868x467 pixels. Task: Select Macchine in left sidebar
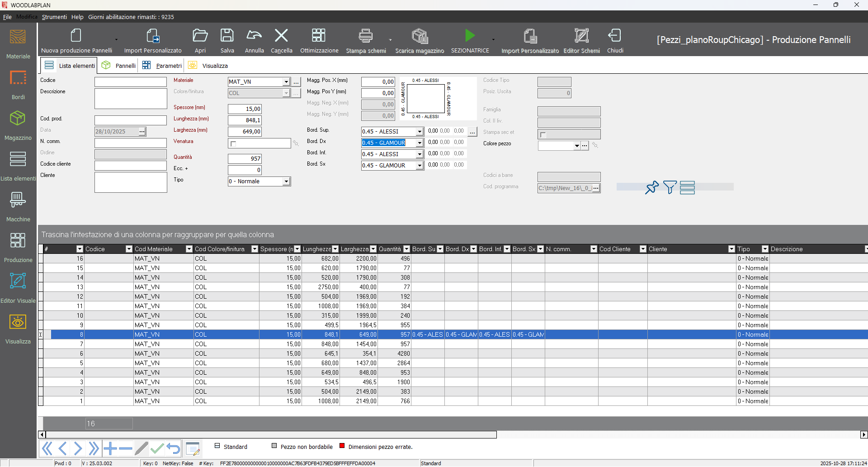tap(18, 207)
